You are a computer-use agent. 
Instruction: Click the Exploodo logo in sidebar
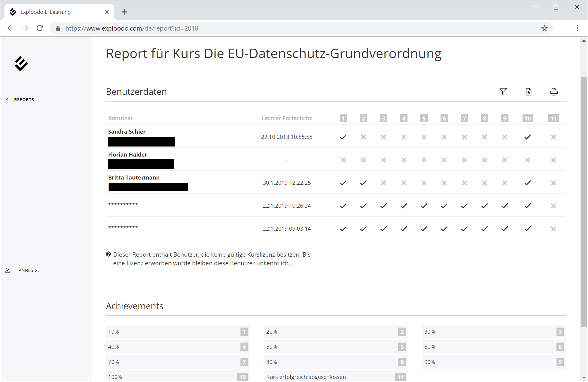[21, 64]
